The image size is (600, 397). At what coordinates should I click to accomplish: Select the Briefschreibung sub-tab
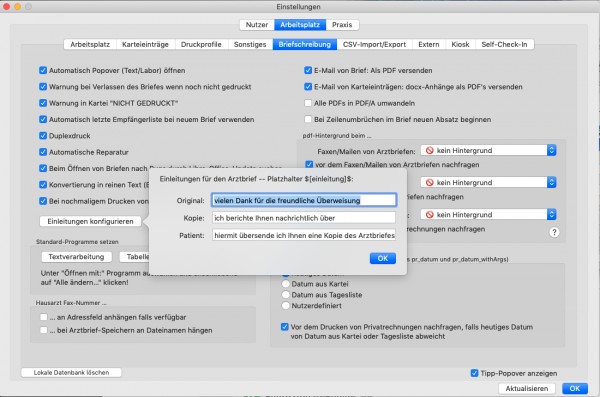click(305, 44)
